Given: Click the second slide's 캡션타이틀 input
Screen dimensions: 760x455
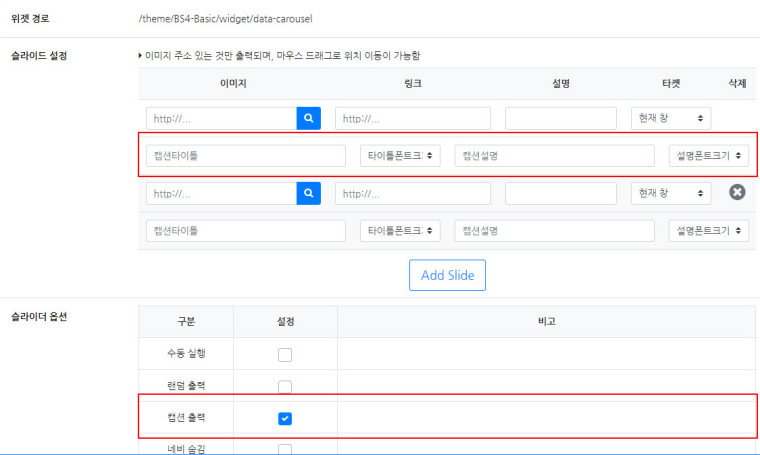Looking at the screenshot, I should pyautogui.click(x=246, y=231).
